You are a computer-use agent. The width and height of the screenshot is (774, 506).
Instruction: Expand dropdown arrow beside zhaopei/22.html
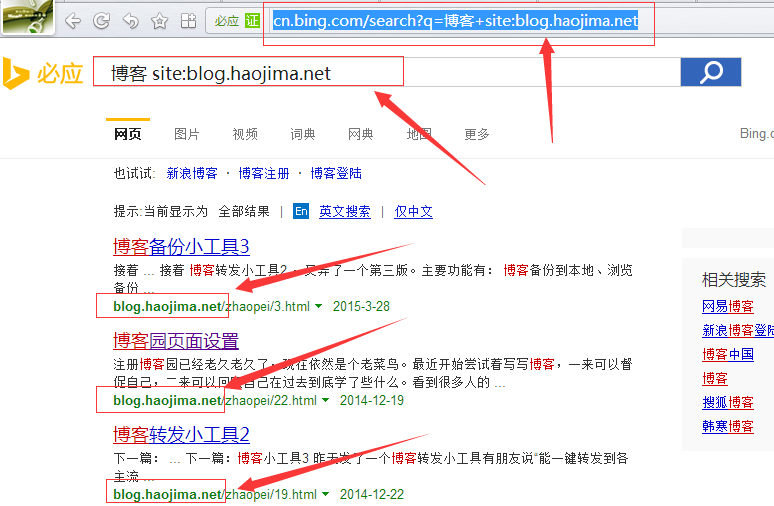(325, 400)
